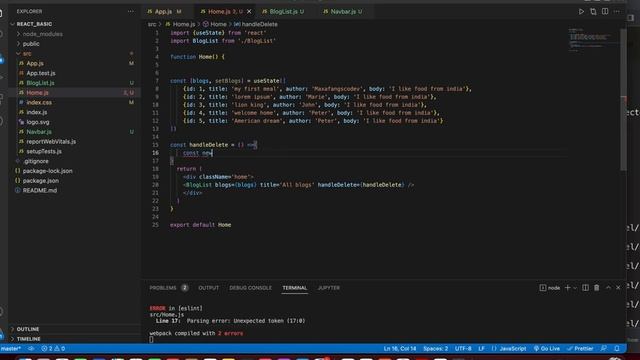Collapse the src folder
The image size is (640, 360).
click(x=27, y=53)
